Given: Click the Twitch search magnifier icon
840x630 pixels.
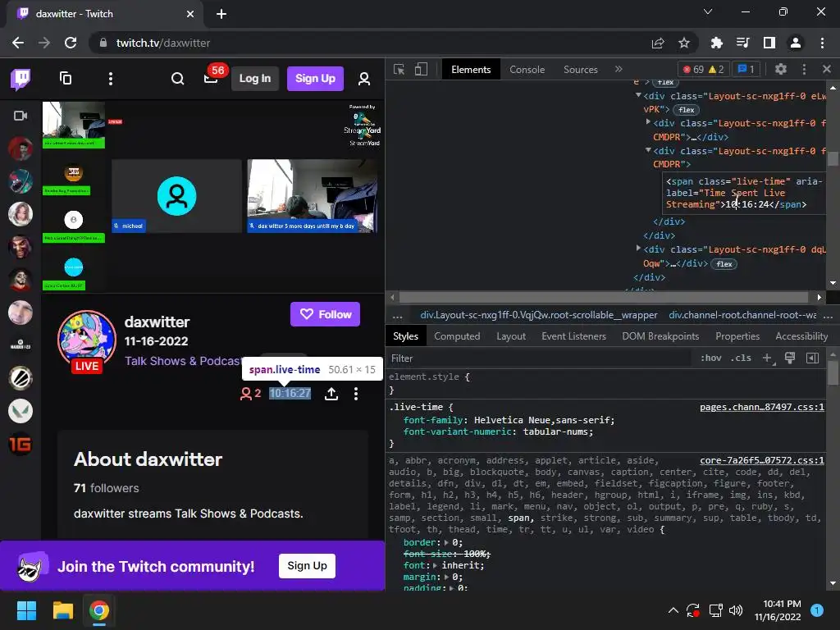Looking at the screenshot, I should coord(177,79).
